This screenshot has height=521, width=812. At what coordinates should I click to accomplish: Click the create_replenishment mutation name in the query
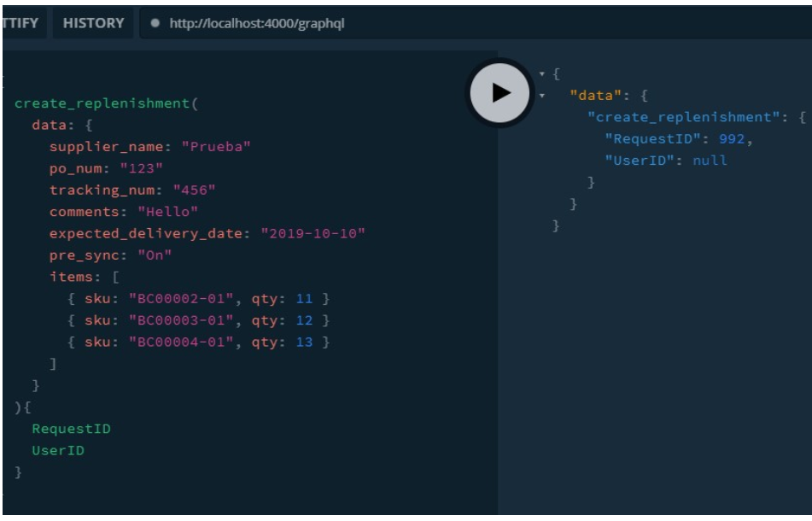point(102,103)
